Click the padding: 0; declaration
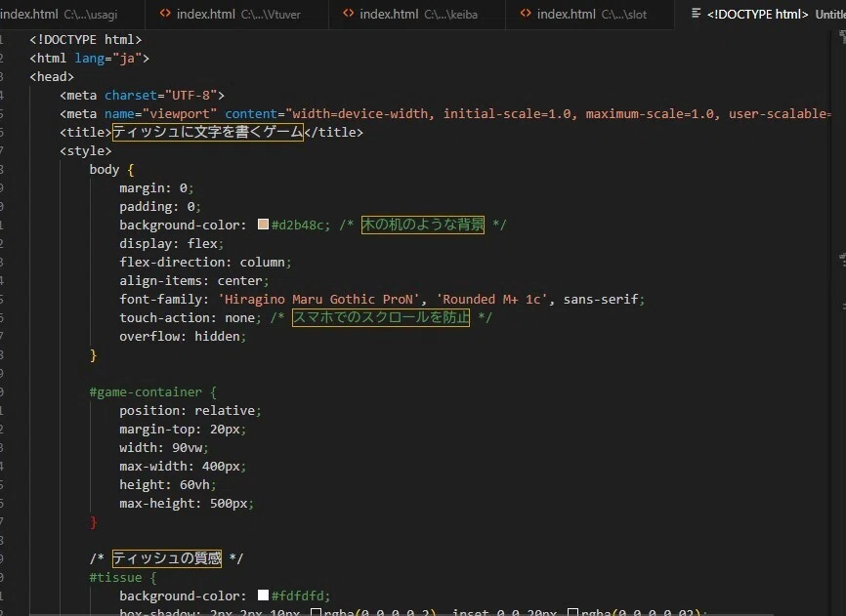 coord(160,206)
